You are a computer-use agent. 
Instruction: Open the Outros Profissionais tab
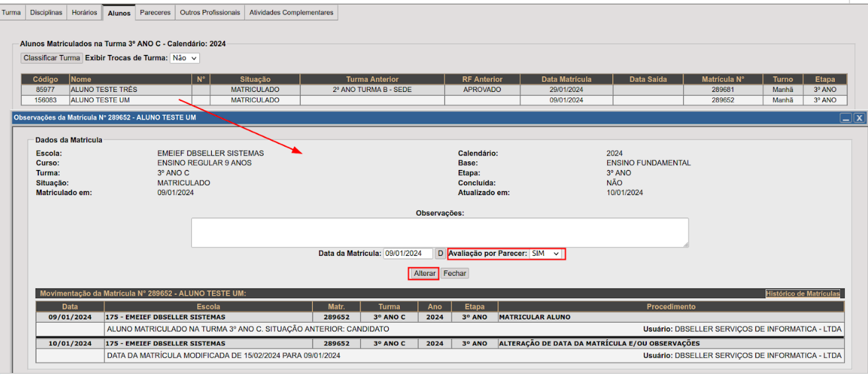pyautogui.click(x=210, y=13)
